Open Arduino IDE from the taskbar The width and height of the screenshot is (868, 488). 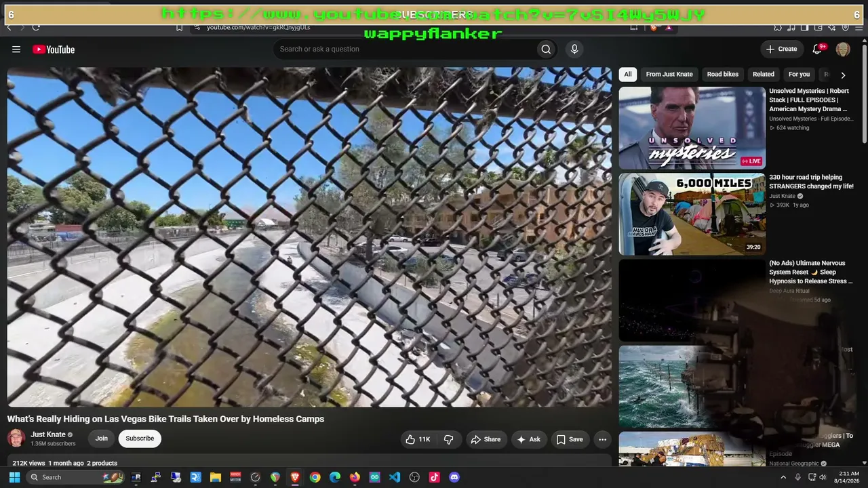pyautogui.click(x=375, y=477)
